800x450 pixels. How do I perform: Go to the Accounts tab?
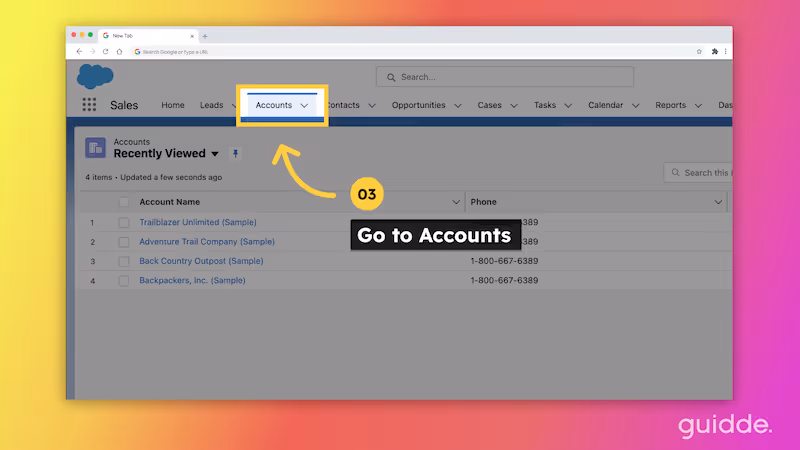pos(273,105)
